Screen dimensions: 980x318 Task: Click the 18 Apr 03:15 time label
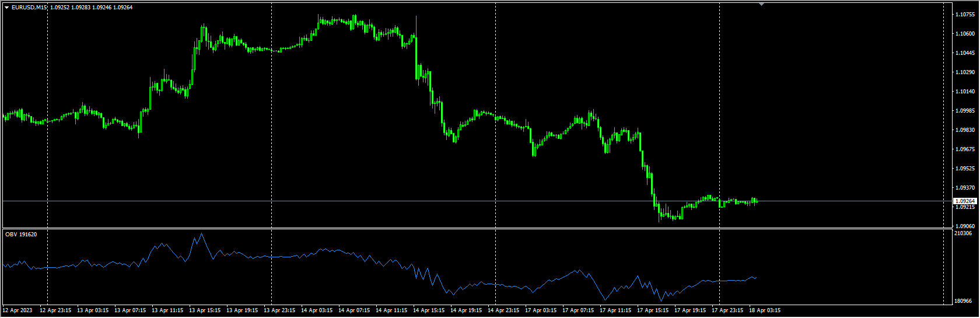tap(764, 310)
